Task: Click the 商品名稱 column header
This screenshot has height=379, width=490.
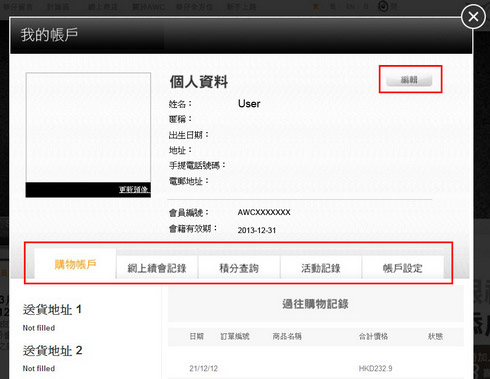Action: (287, 336)
